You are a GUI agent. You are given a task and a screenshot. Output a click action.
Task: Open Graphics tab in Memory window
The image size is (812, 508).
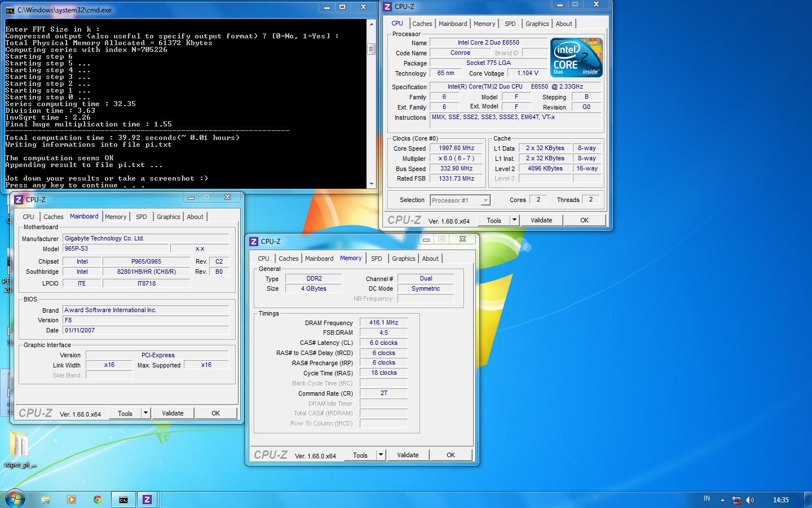click(x=403, y=259)
